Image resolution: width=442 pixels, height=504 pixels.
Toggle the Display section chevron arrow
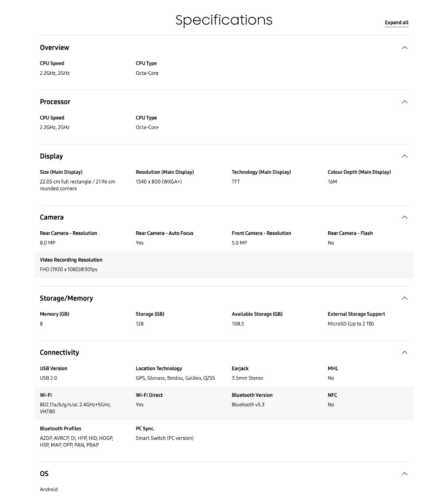(x=404, y=157)
